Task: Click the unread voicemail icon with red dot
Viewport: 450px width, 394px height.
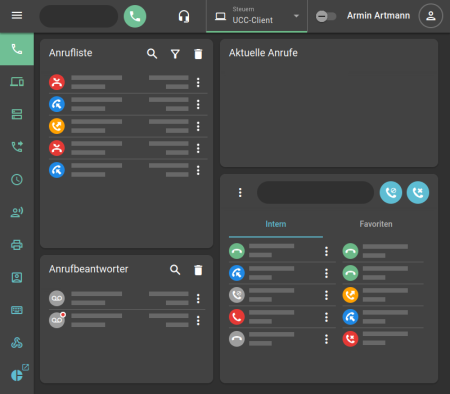Action: [x=57, y=320]
